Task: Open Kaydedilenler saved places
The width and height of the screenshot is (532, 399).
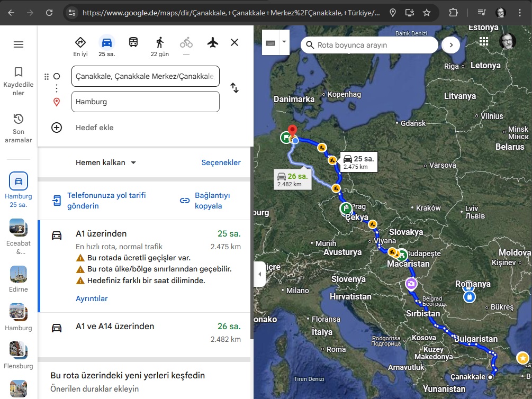Action: pyautogui.click(x=19, y=82)
